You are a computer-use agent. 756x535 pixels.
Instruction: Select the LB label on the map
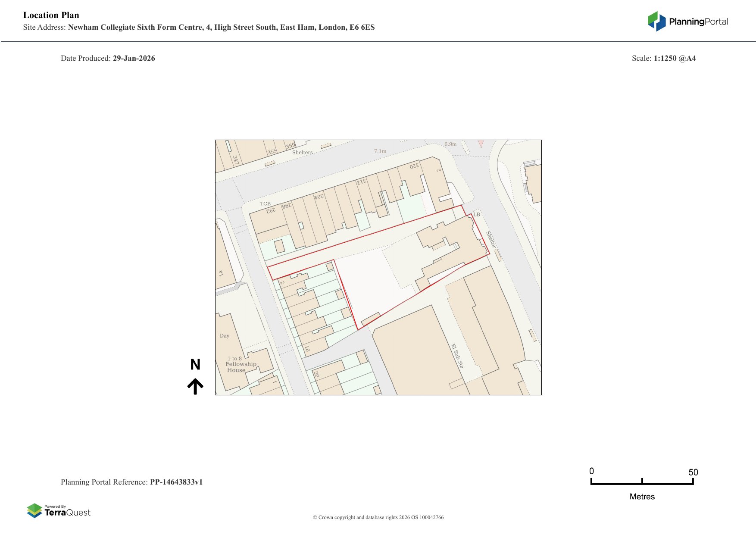[476, 214]
